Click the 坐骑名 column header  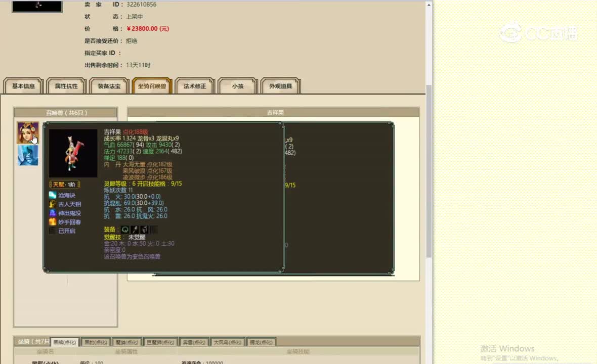point(45,352)
